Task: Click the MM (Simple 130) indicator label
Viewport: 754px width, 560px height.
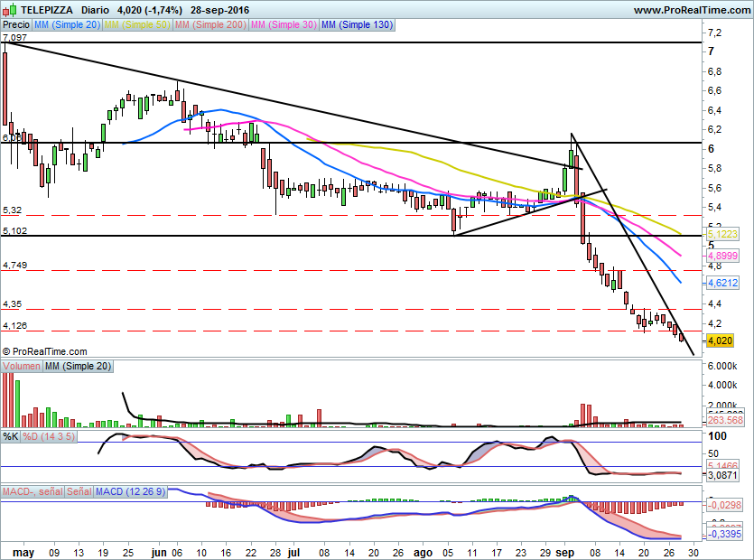Action: point(358,25)
